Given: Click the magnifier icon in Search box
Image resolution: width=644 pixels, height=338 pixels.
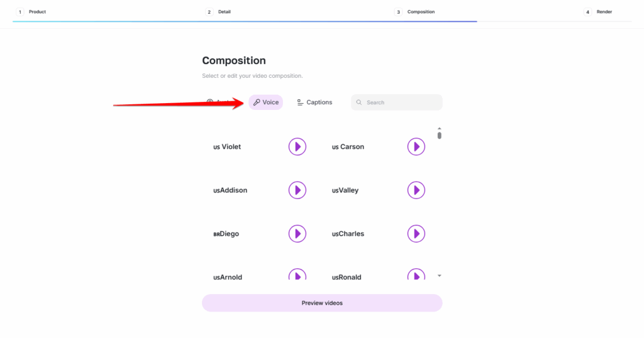Looking at the screenshot, I should [359, 102].
